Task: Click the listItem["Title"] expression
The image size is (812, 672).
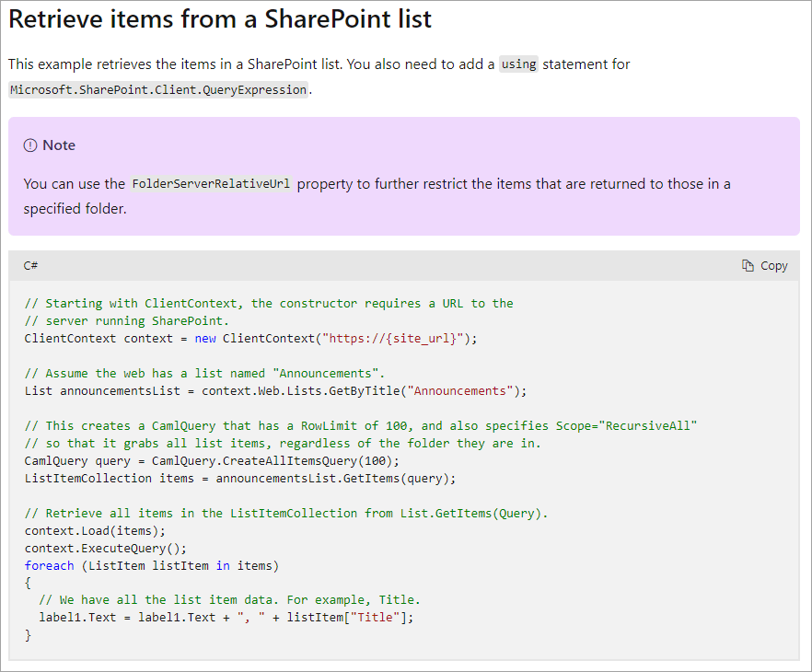Action: coord(350,617)
